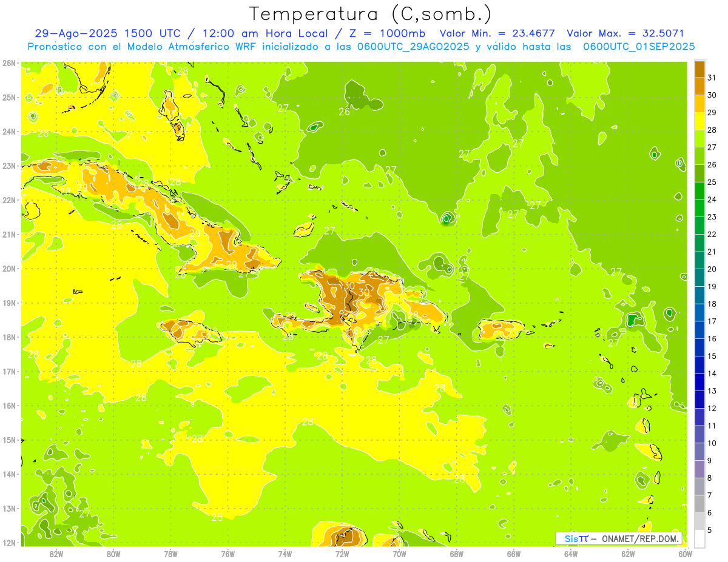The height and width of the screenshot is (562, 728).
Task: Click the 28 in the color legend
Action: point(712,130)
